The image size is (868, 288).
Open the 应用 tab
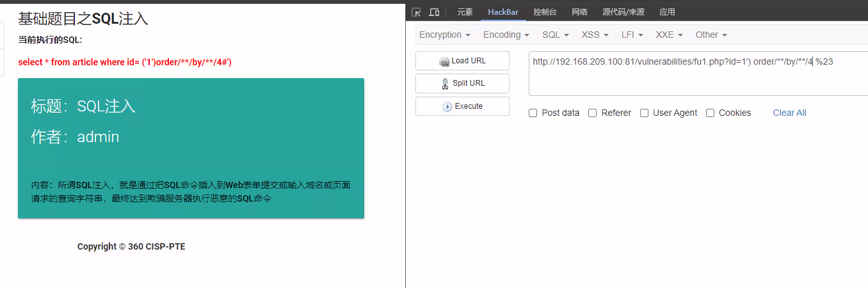[x=667, y=12]
